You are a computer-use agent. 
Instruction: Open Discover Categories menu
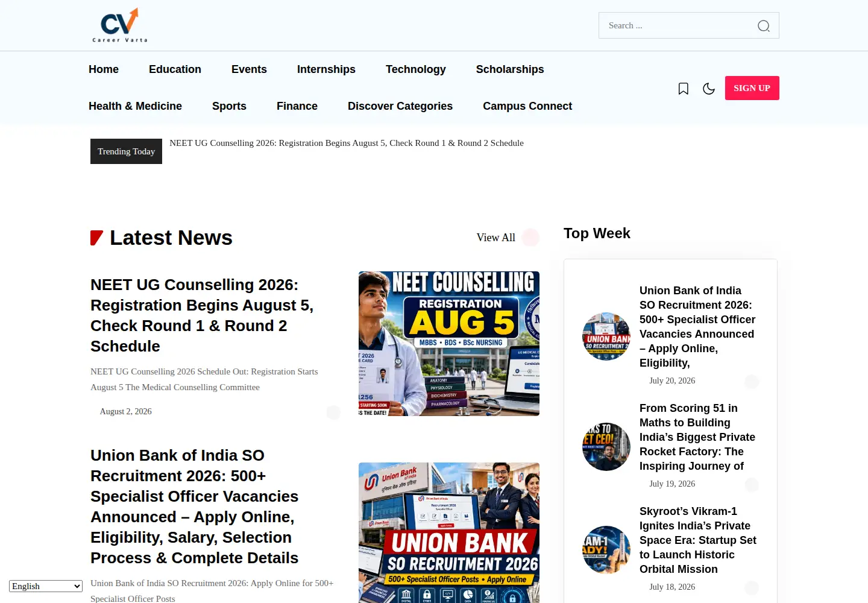point(400,106)
